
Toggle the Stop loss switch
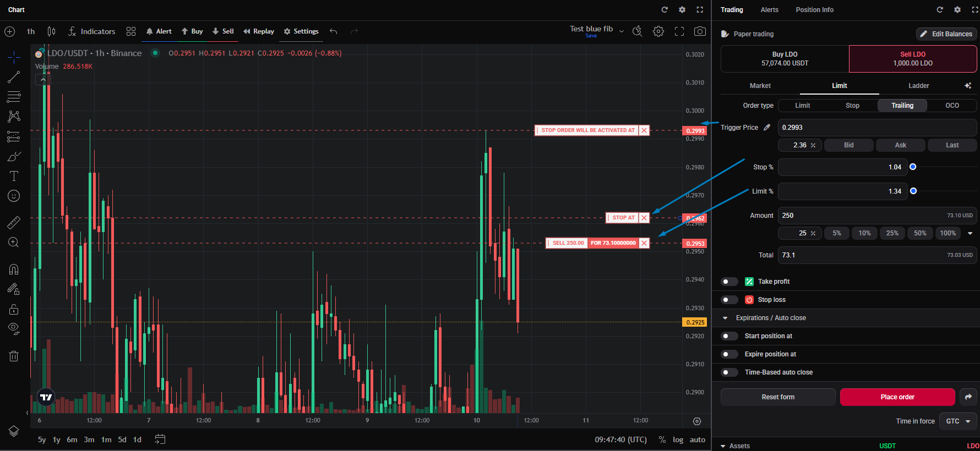point(729,300)
